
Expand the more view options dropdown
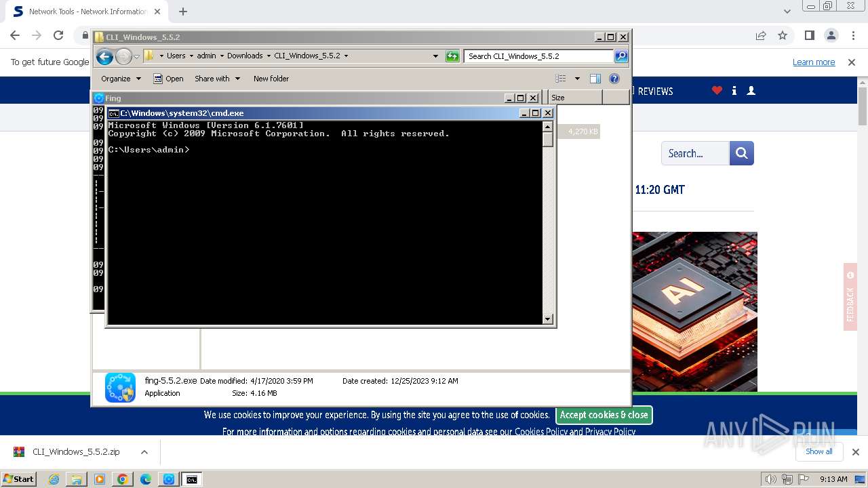577,79
